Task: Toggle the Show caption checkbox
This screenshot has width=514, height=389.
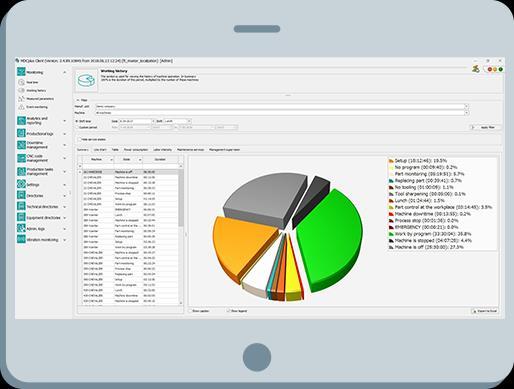Action: click(190, 311)
